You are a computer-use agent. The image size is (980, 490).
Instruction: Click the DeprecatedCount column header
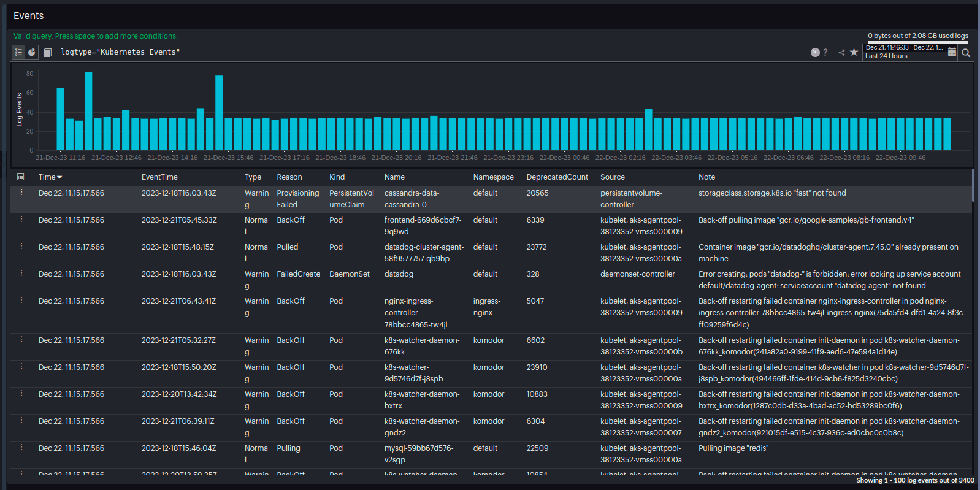point(557,177)
